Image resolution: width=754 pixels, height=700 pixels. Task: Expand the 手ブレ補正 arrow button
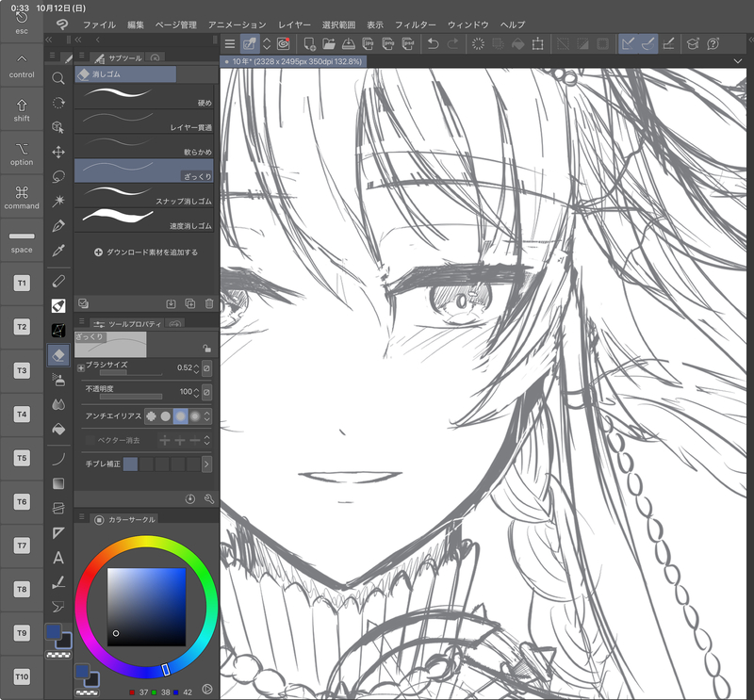[x=206, y=464]
